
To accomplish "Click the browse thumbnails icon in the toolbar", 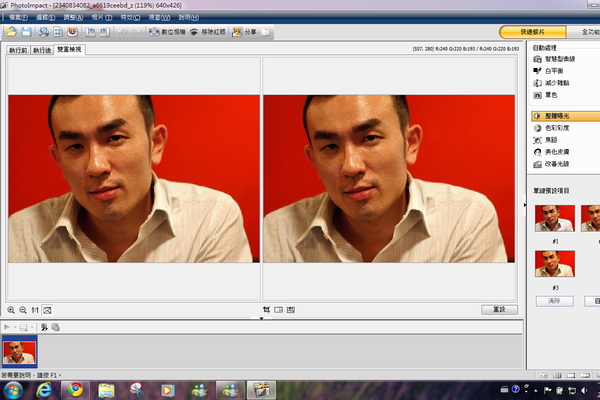I will click(58, 32).
